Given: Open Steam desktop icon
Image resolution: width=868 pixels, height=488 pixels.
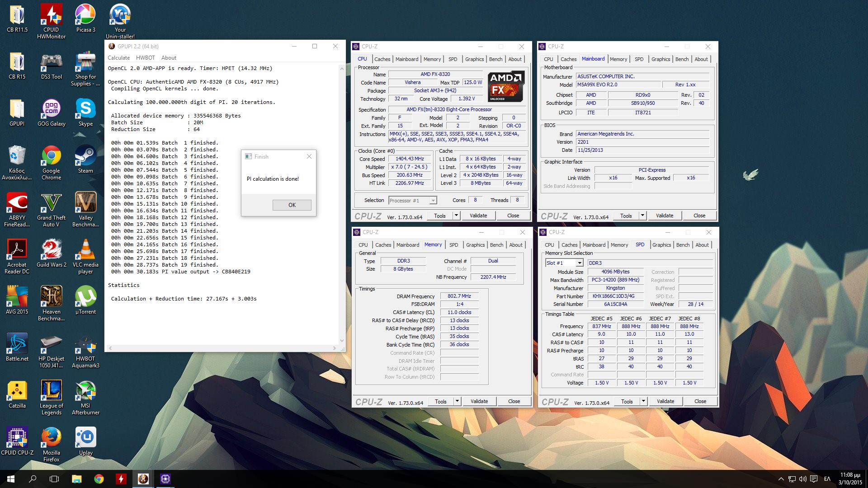Looking at the screenshot, I should click(x=85, y=160).
